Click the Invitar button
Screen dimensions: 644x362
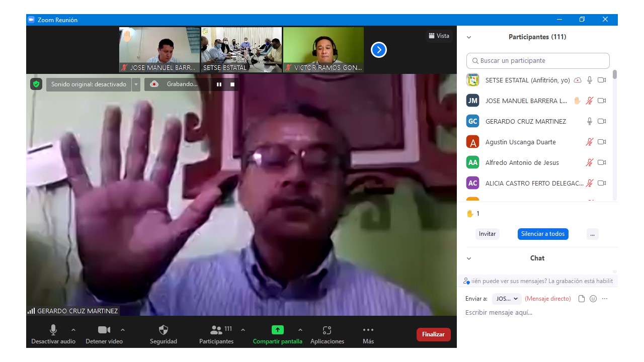(487, 234)
